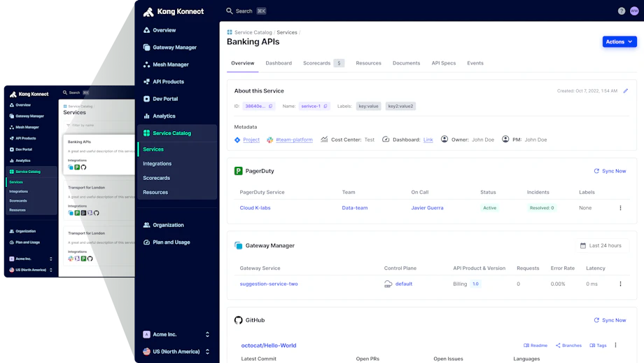Viewport: 644px width, 363px height.
Task: Click the Resolved: 0 incidents badge
Action: [541, 208]
